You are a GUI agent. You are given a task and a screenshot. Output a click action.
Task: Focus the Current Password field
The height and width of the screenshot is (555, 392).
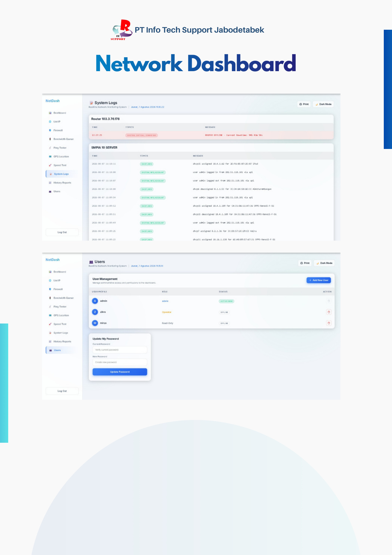tap(120, 350)
